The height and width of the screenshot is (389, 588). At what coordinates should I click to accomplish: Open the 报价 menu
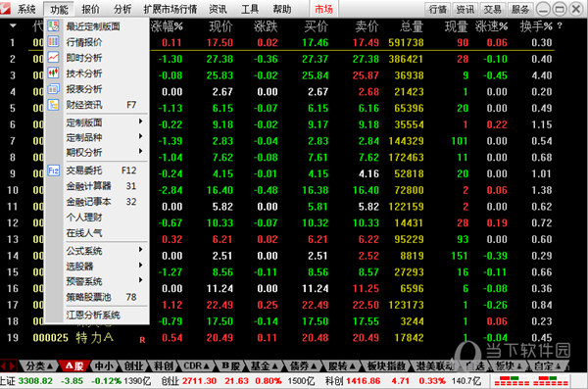[x=91, y=9]
